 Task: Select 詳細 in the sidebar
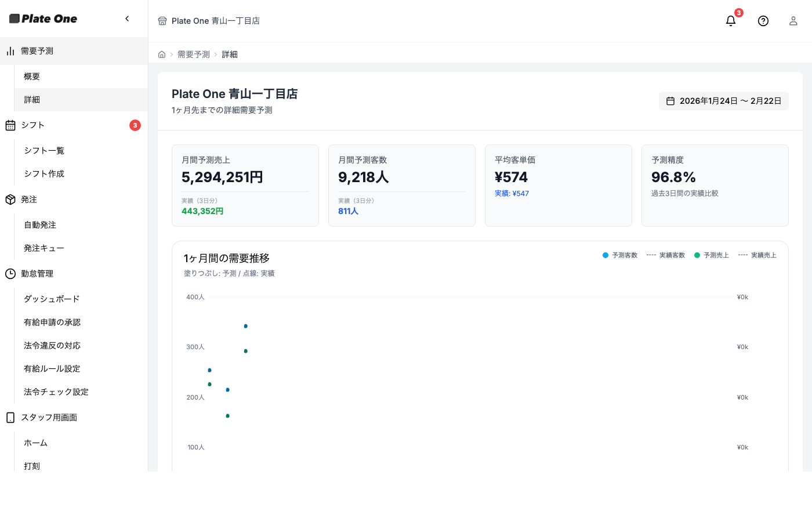click(81, 100)
